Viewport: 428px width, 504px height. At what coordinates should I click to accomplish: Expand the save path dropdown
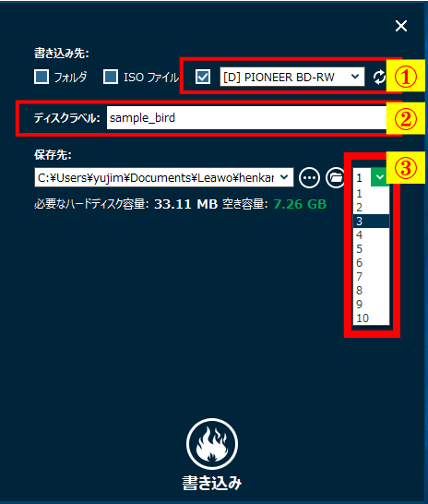click(284, 177)
